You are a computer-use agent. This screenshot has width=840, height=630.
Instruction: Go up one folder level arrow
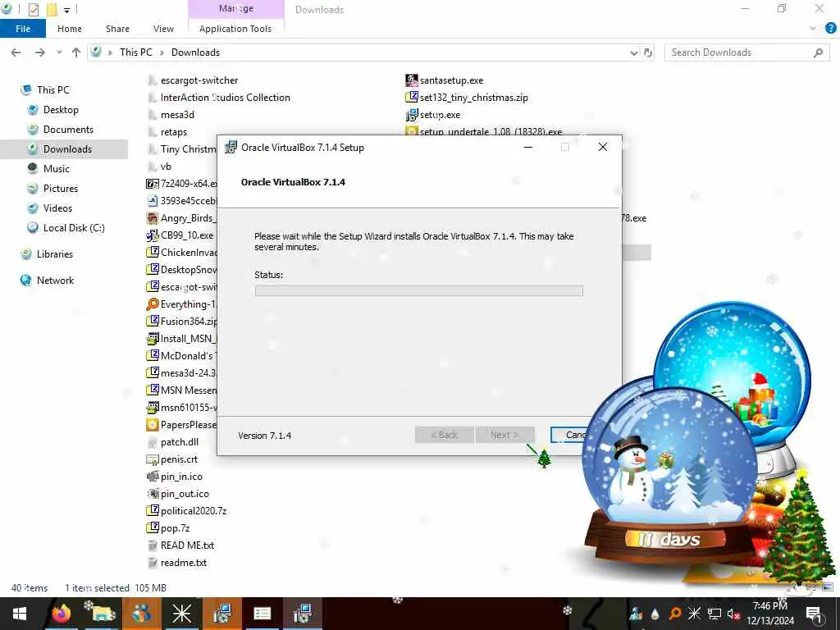click(x=76, y=52)
